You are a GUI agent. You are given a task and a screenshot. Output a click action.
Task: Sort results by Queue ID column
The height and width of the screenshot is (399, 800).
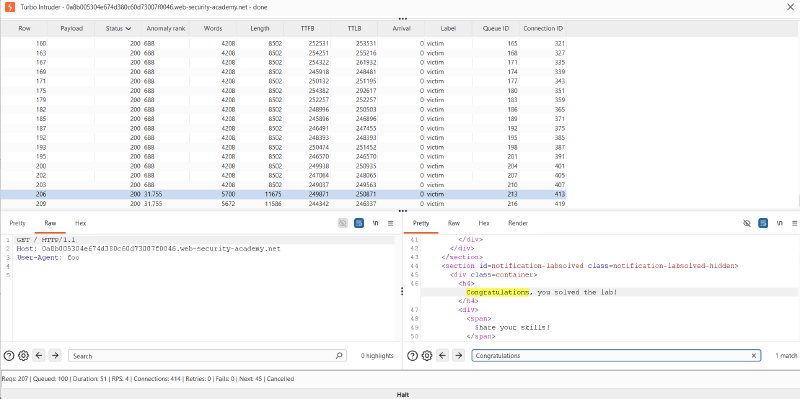coord(496,29)
